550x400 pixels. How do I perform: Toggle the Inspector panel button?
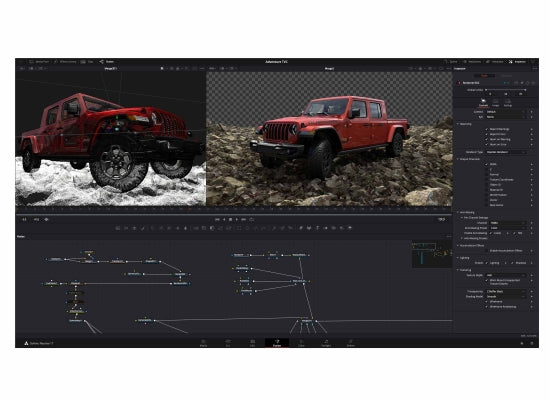(517, 61)
